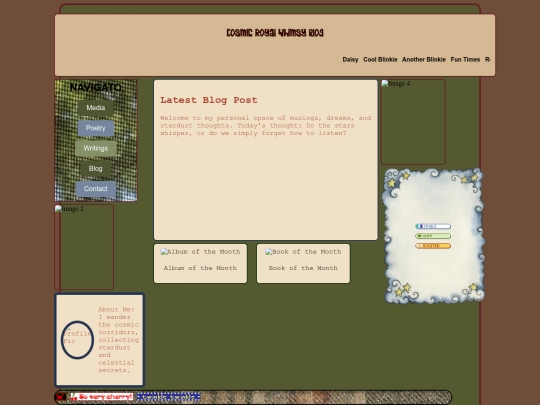Open the Poetry navigation button

pyautogui.click(x=95, y=128)
